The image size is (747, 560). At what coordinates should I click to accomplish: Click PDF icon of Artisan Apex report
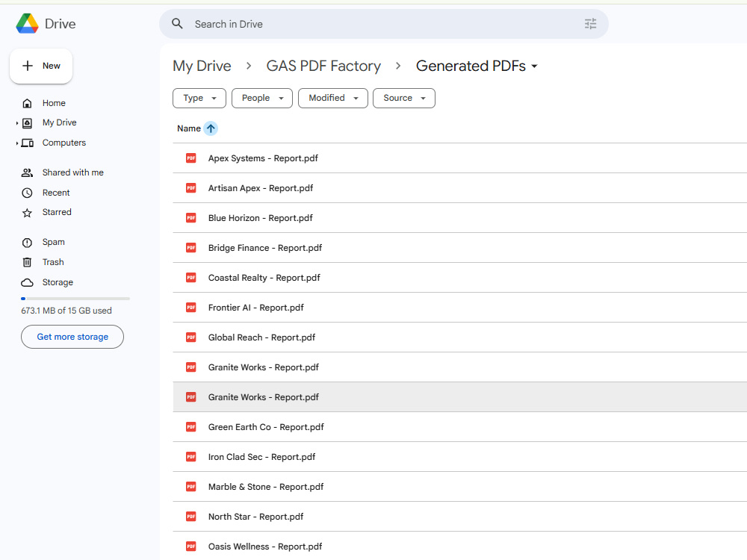(191, 188)
